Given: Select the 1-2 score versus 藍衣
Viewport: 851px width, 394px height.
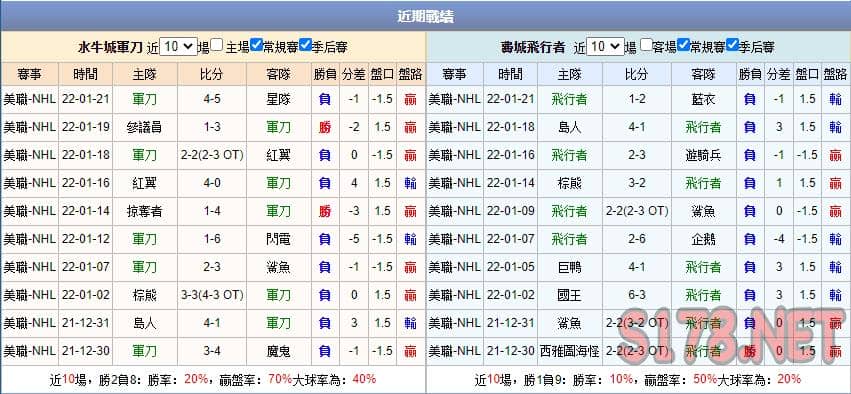Looking at the screenshot, I should [x=637, y=99].
